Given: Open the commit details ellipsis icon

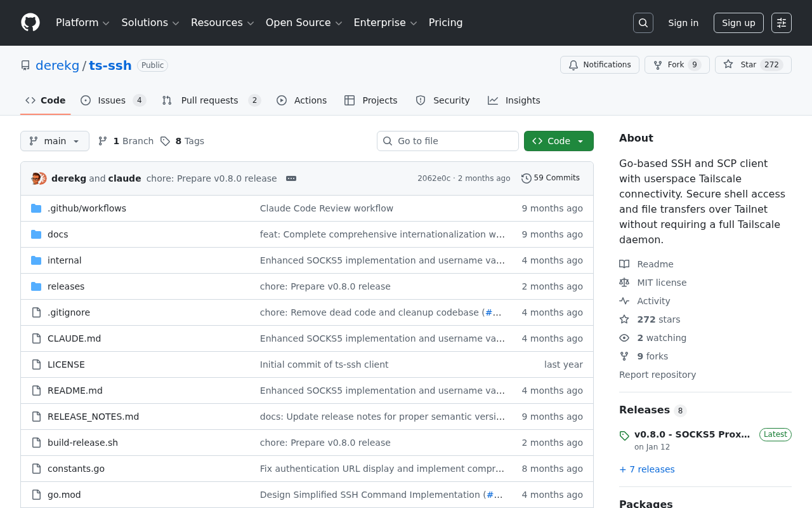Looking at the screenshot, I should (x=291, y=178).
